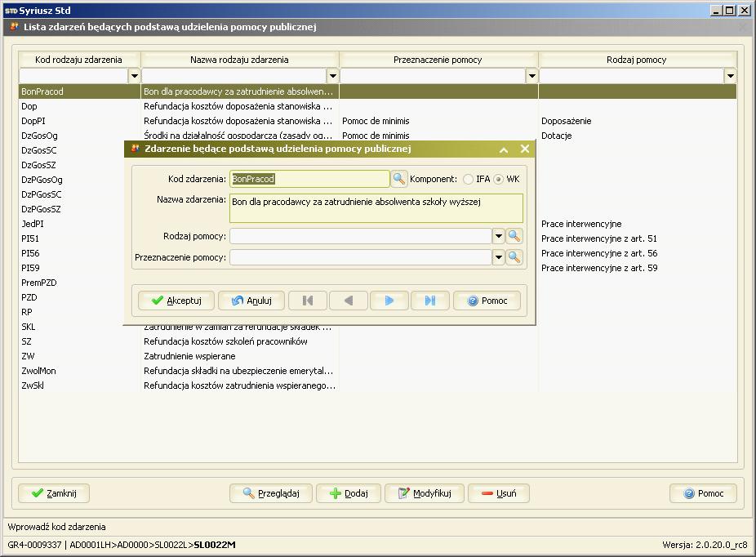Go to next record in dialog
Viewport: 756px width, 557px height.
coord(389,301)
